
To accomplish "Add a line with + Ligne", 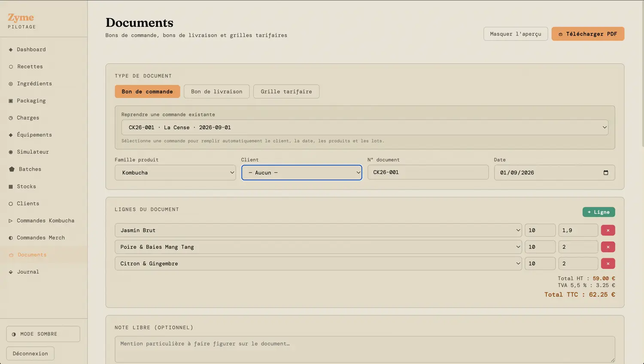I will [x=598, y=212].
